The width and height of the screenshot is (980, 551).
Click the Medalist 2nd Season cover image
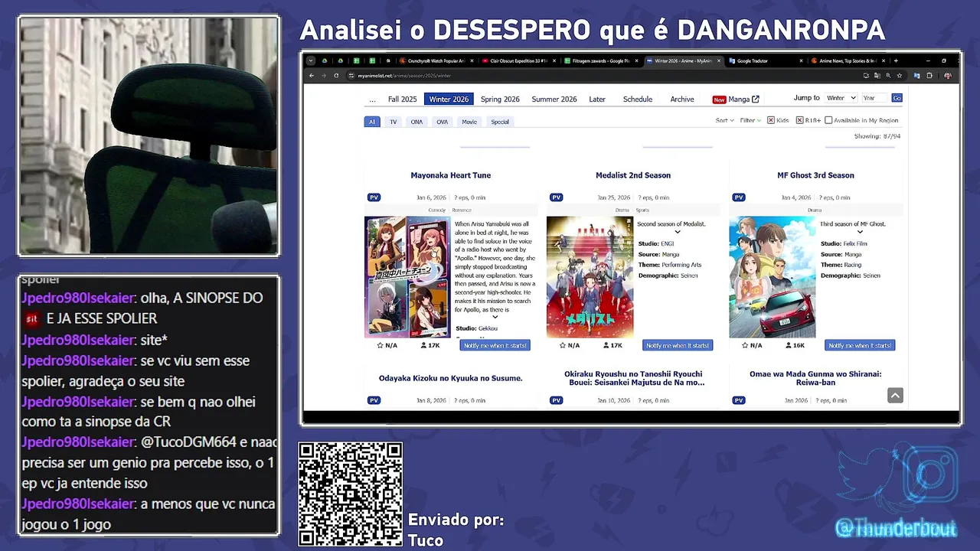click(590, 277)
